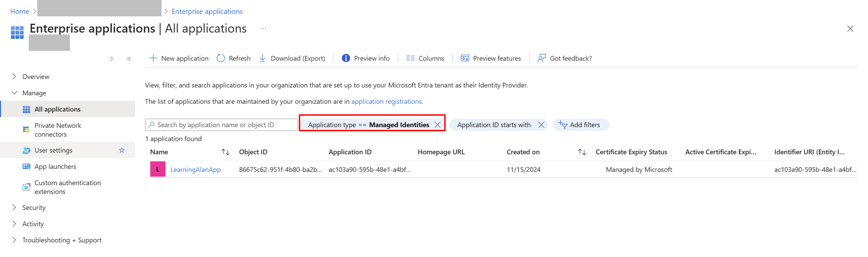This screenshot has height=257, width=868.
Task: Collapse the left navigation pane
Action: [129, 58]
